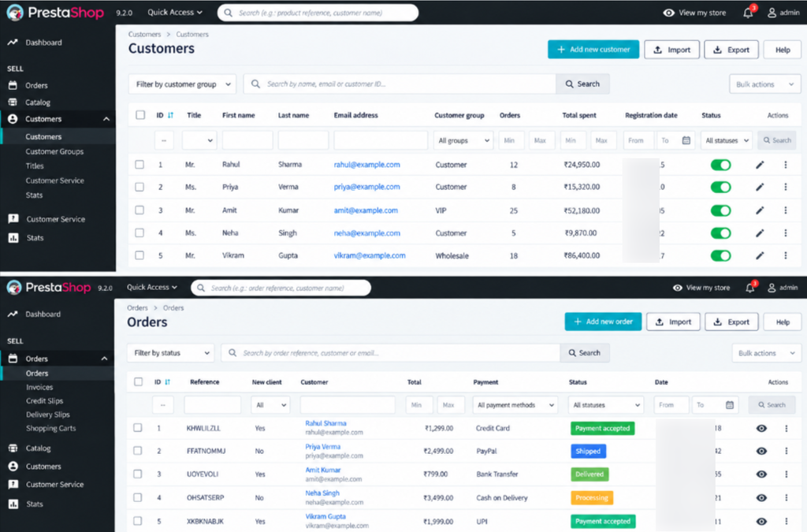Check the checkbox for customer Amit
Screen dimensions: 807x532
pos(139,210)
